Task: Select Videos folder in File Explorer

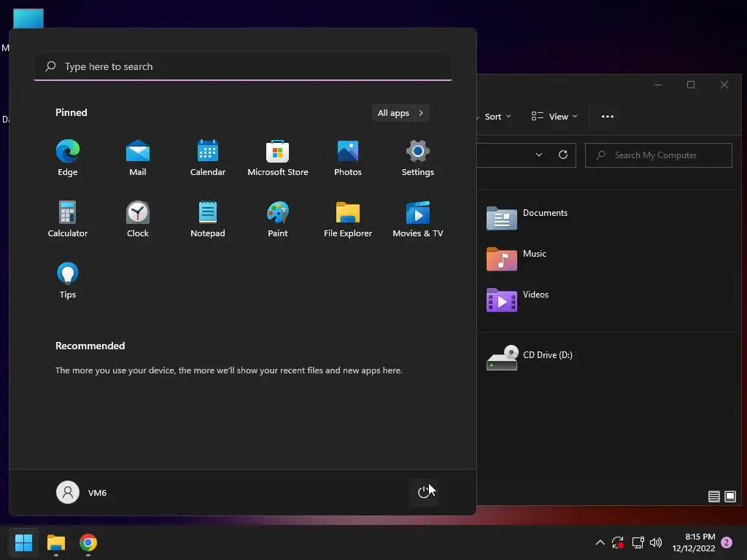Action: click(517, 300)
